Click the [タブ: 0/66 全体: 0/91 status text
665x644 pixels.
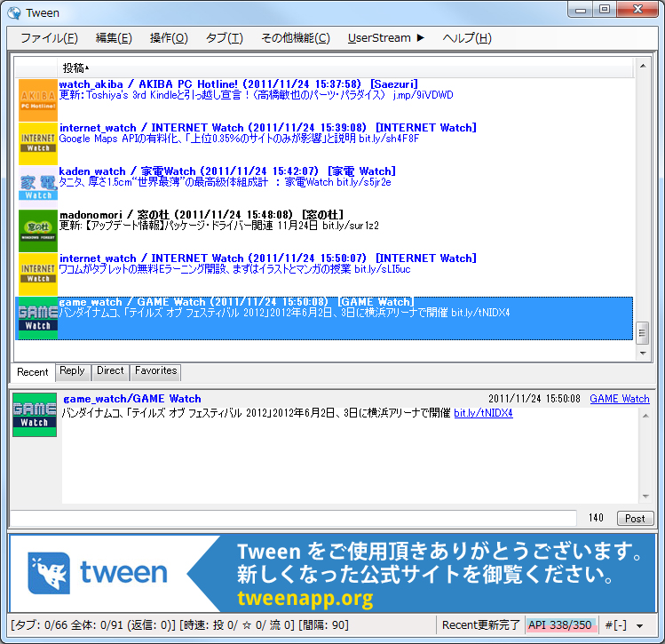tap(179, 625)
